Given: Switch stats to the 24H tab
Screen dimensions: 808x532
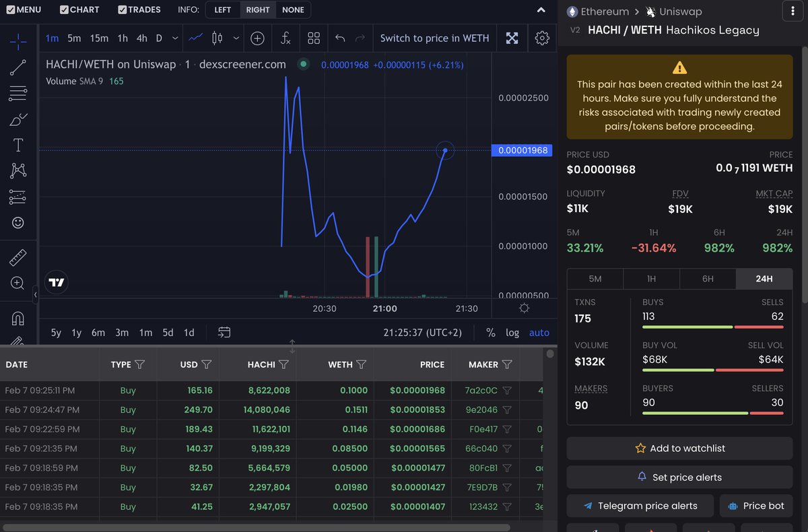Looking at the screenshot, I should tap(764, 279).
